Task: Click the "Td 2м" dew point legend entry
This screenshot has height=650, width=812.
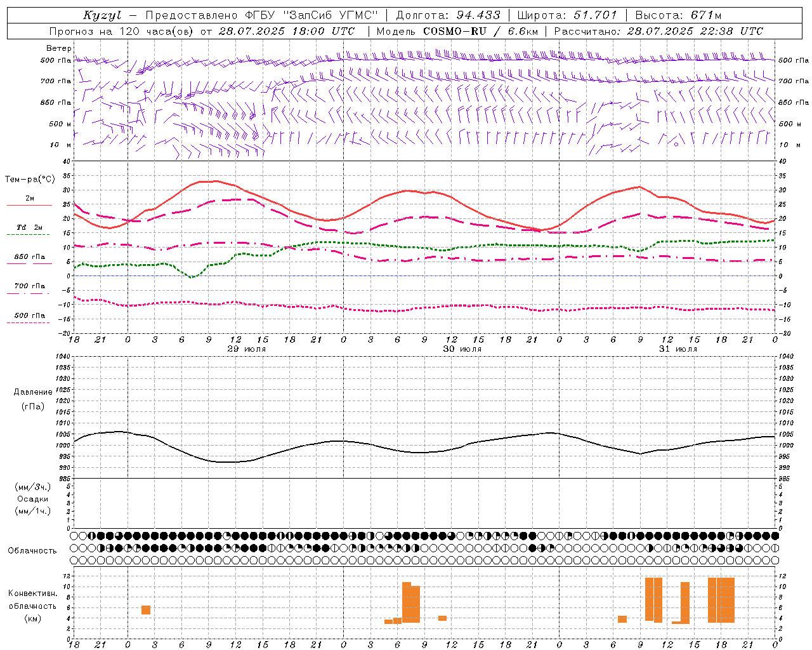Action: pos(29,227)
